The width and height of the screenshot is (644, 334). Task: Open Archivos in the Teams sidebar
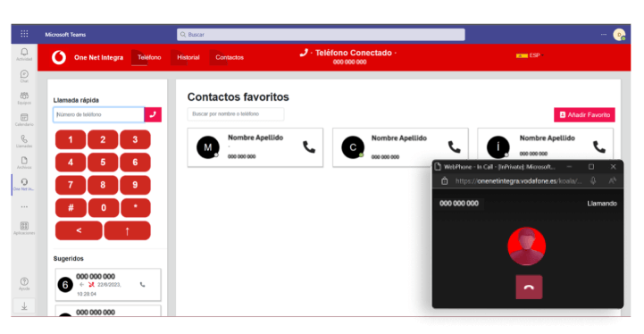(24, 163)
